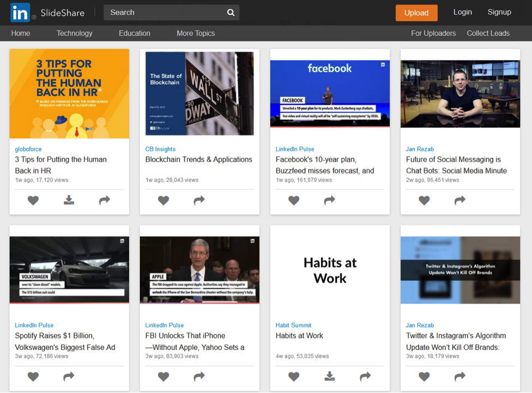The width and height of the screenshot is (532, 393).
Task: Open the orange 3 Tips HR thumbnail
Action: pyautogui.click(x=69, y=94)
